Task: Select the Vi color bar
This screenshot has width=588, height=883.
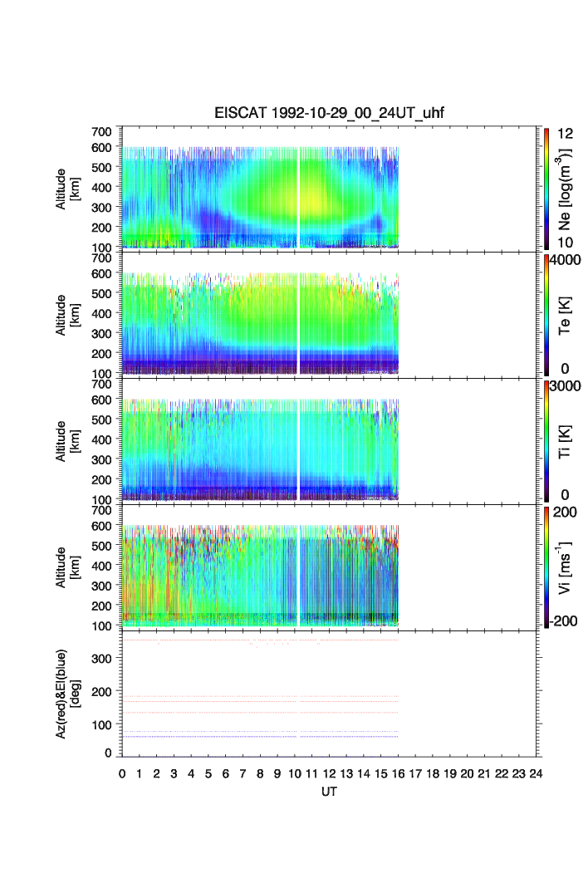Action: coord(546,567)
